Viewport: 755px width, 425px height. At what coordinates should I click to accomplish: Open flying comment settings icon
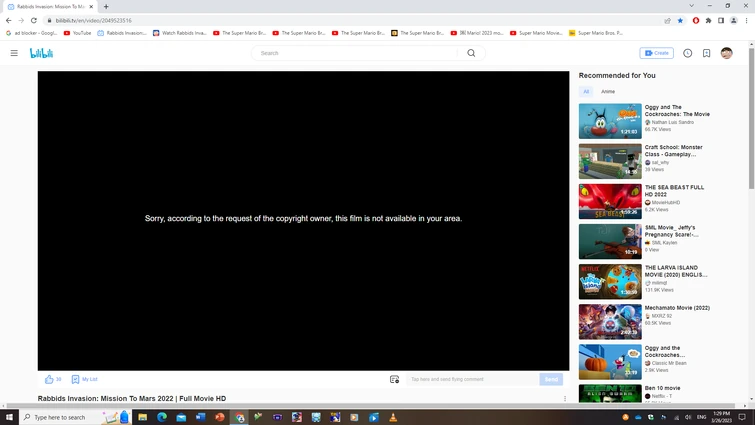coord(394,379)
